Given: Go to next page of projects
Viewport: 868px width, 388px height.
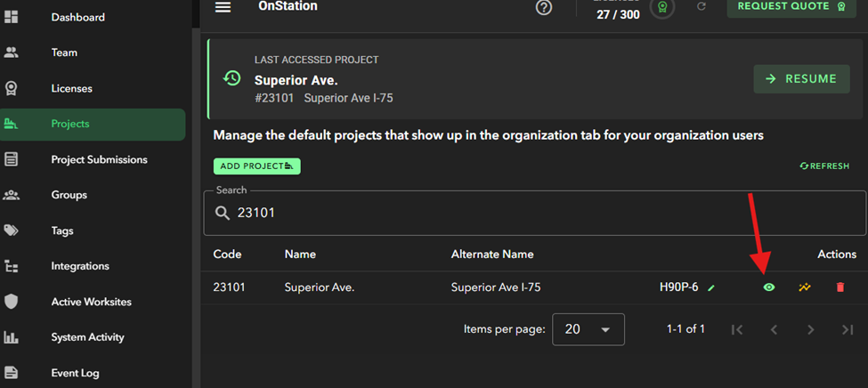Looking at the screenshot, I should point(810,329).
